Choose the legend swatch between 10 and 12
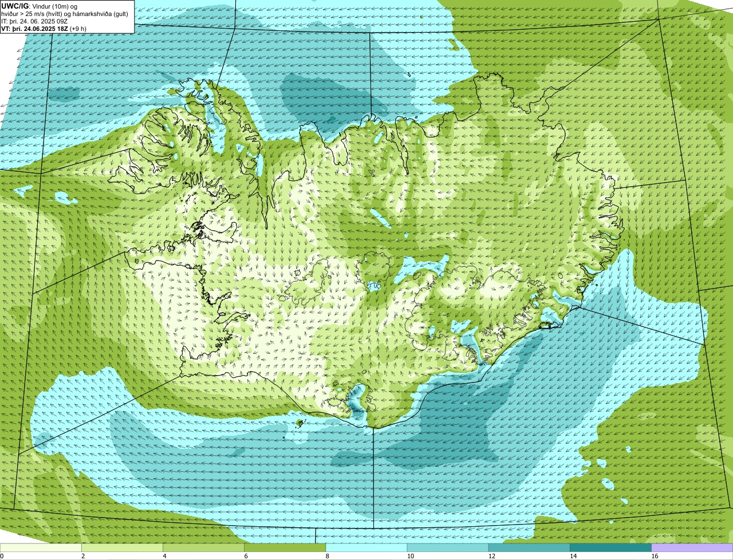 pyautogui.click(x=448, y=547)
